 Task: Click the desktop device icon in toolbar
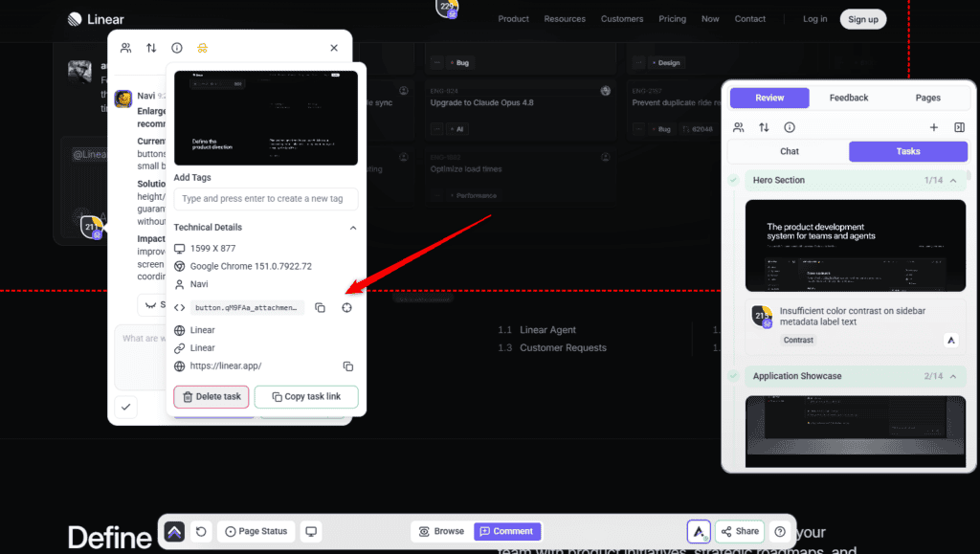(311, 532)
